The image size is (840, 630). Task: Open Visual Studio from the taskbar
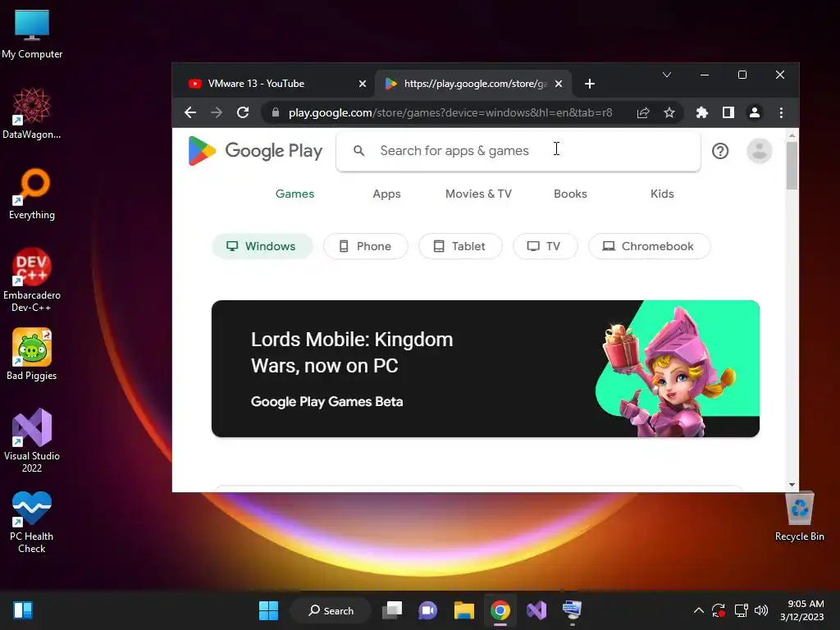coord(536,610)
